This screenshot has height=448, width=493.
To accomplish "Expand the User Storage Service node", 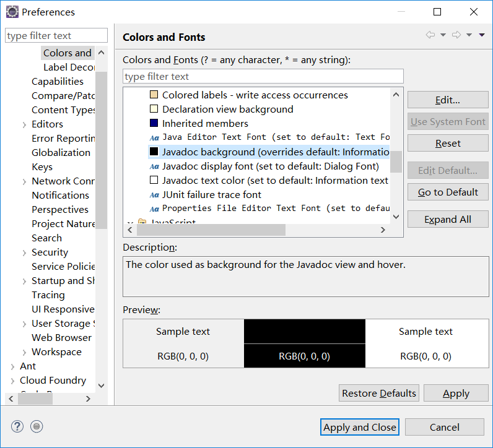I will 24,324.
